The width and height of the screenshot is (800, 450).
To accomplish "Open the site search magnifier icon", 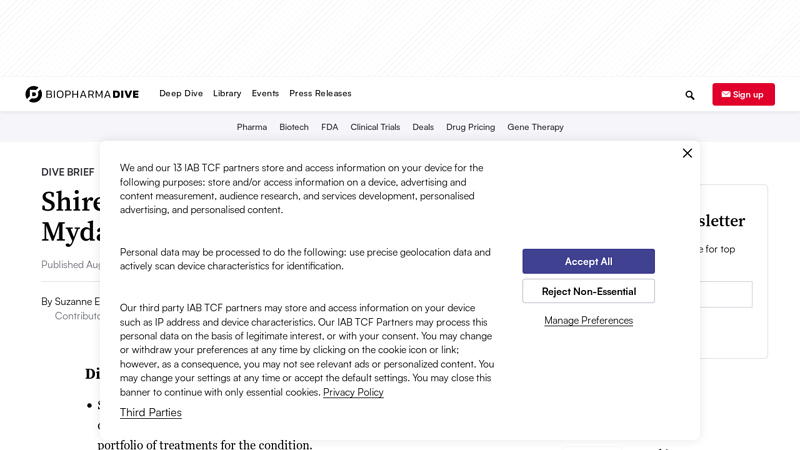I will [690, 95].
